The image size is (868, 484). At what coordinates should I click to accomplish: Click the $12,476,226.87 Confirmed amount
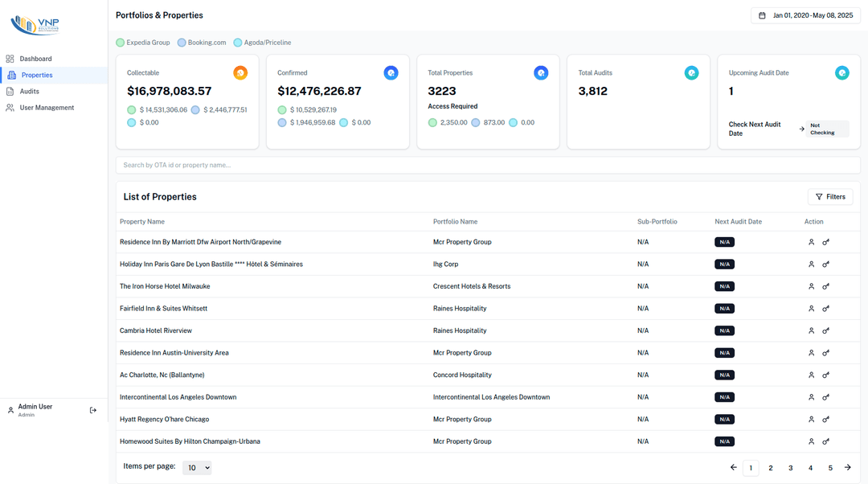point(319,91)
